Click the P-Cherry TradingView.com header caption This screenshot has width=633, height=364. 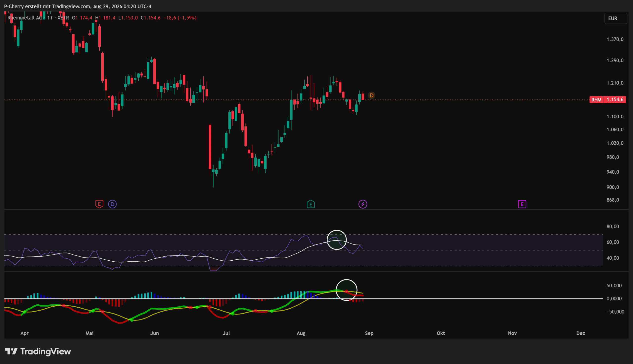[x=78, y=6]
